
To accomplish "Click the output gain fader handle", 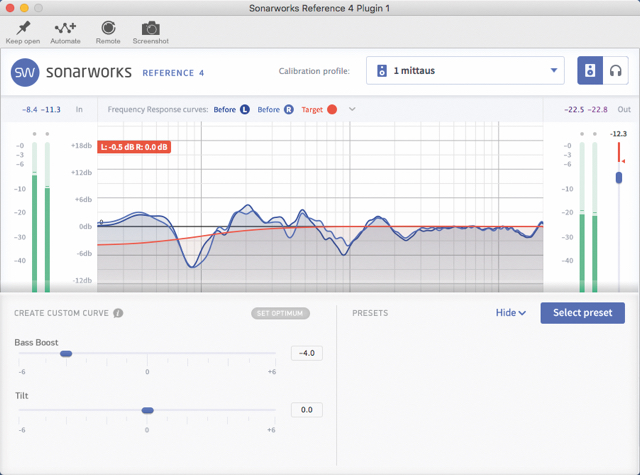I will coord(619,178).
